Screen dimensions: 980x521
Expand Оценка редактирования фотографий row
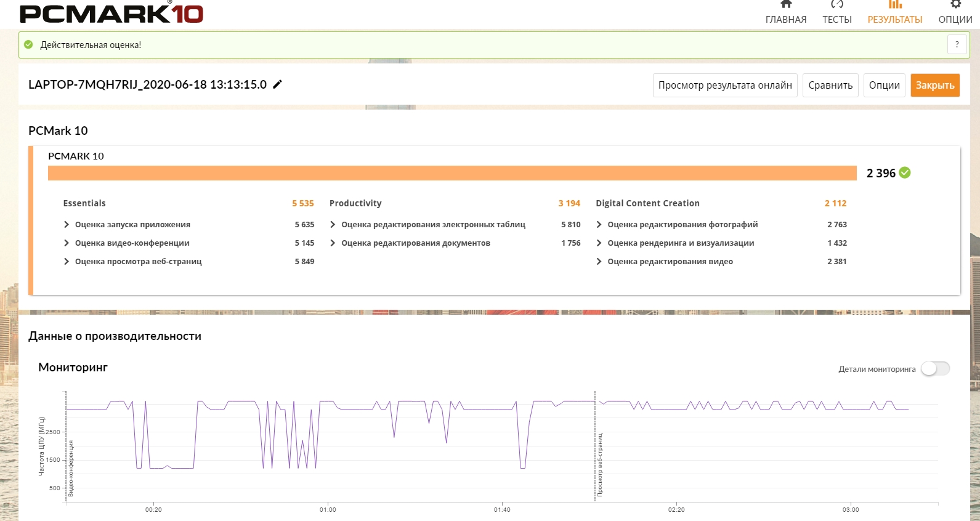(599, 225)
